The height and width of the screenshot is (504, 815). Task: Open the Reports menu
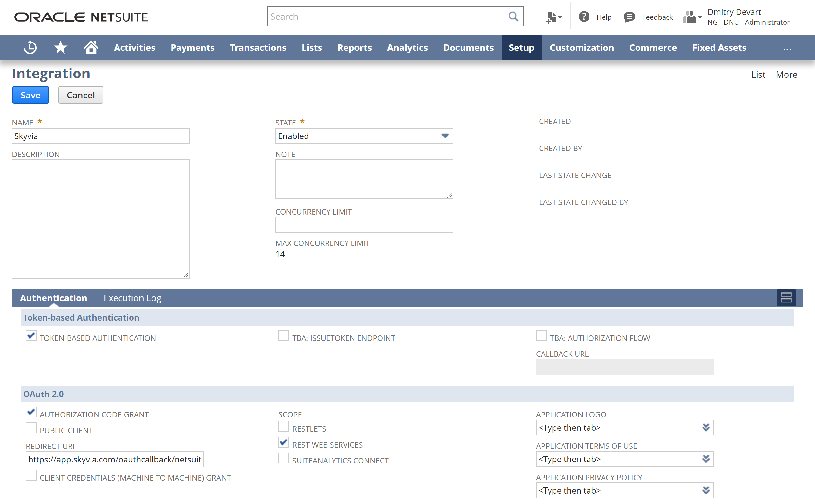tap(354, 47)
